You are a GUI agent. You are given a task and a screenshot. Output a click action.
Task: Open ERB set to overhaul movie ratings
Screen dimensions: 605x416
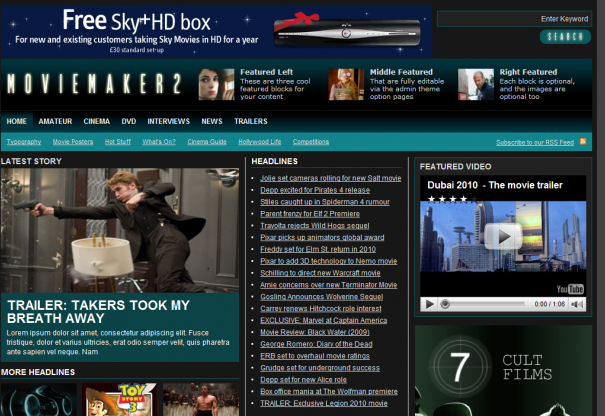[315, 356]
